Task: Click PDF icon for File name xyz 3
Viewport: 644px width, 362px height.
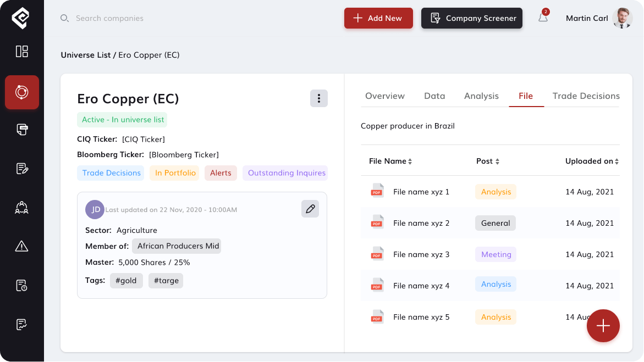Action: click(377, 254)
